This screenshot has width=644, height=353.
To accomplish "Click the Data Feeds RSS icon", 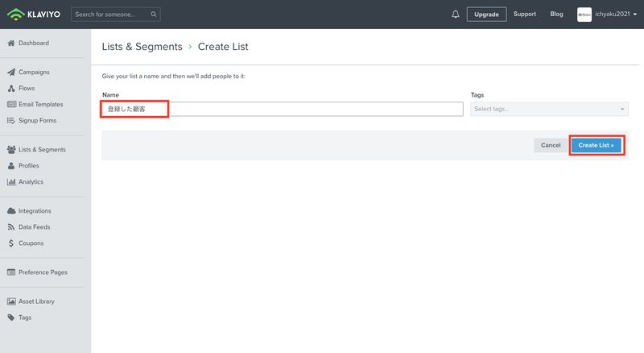I will [x=11, y=227].
